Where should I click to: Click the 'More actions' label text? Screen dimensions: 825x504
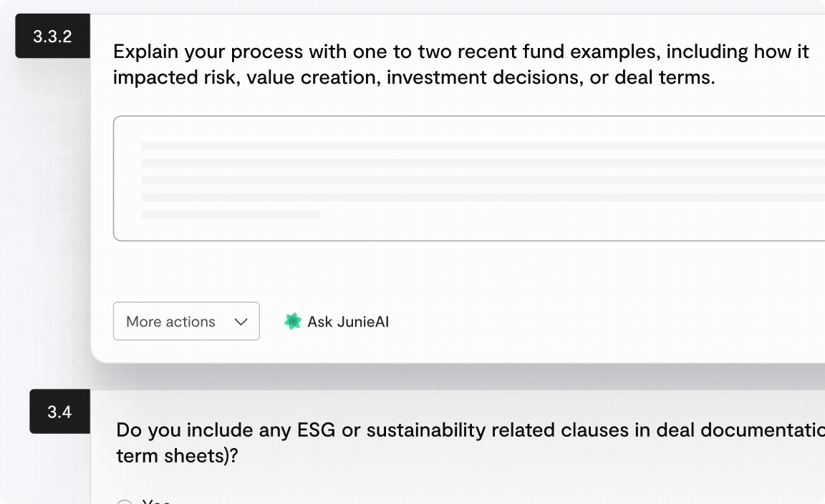click(x=170, y=321)
